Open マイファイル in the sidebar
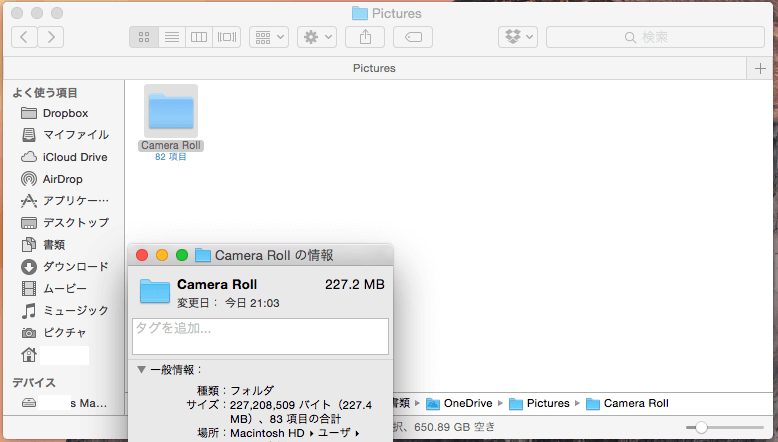This screenshot has width=778, height=442. click(x=65, y=135)
